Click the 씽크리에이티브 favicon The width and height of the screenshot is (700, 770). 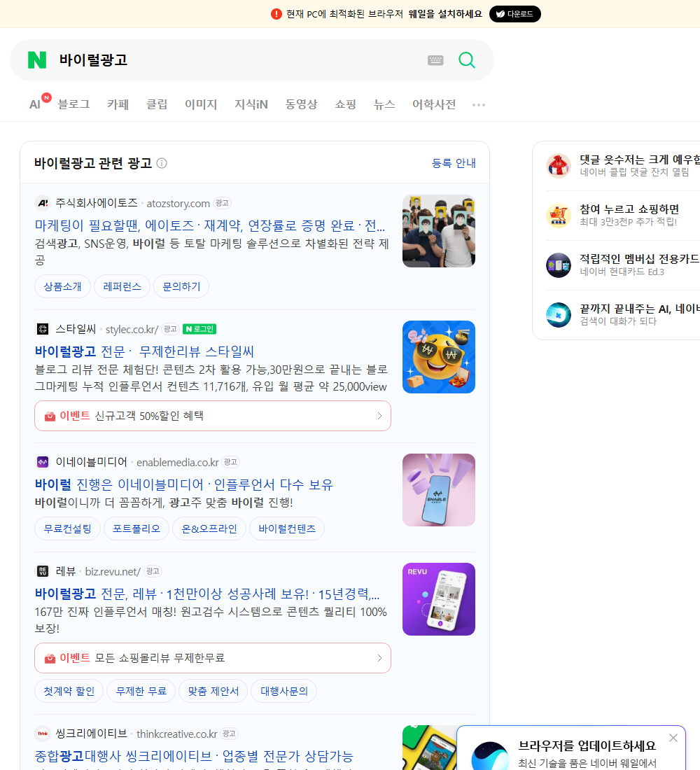43,733
